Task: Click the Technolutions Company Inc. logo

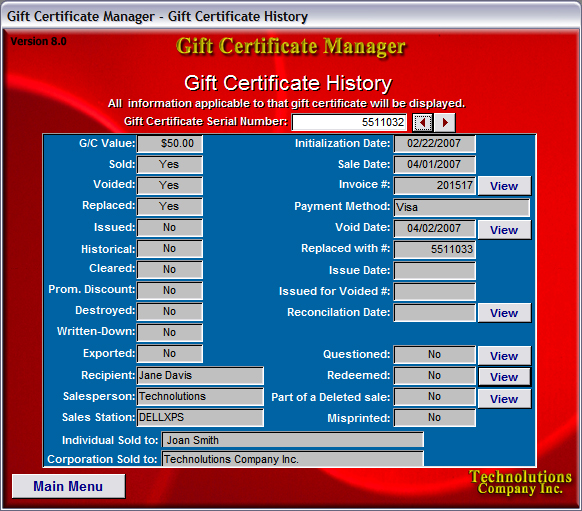Action: pos(520,482)
